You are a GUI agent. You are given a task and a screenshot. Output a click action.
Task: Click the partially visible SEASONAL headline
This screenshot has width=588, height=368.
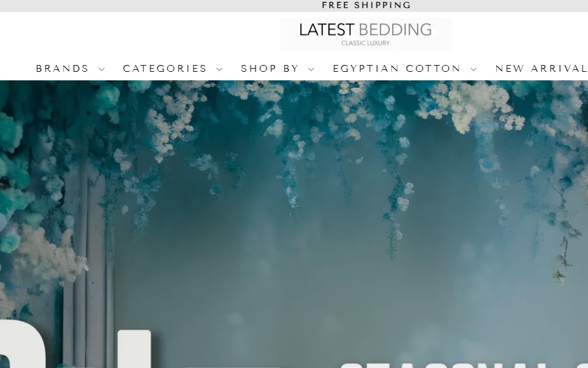(464, 365)
